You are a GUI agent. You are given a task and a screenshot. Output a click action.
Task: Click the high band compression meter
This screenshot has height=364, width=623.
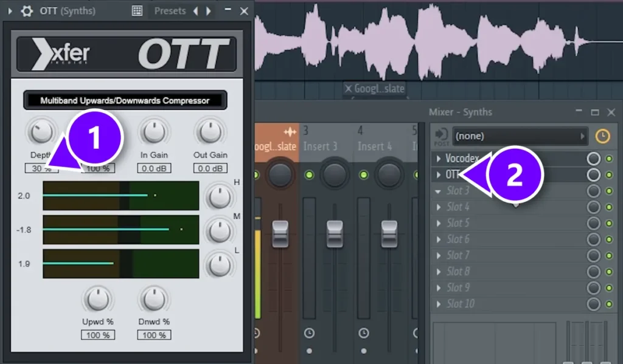point(121,196)
